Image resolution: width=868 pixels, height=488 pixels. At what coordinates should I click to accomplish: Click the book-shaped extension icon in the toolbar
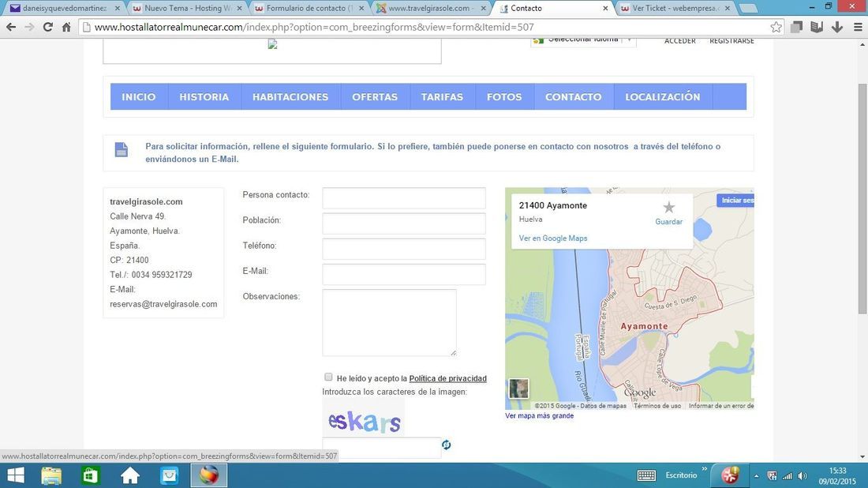coord(817,27)
